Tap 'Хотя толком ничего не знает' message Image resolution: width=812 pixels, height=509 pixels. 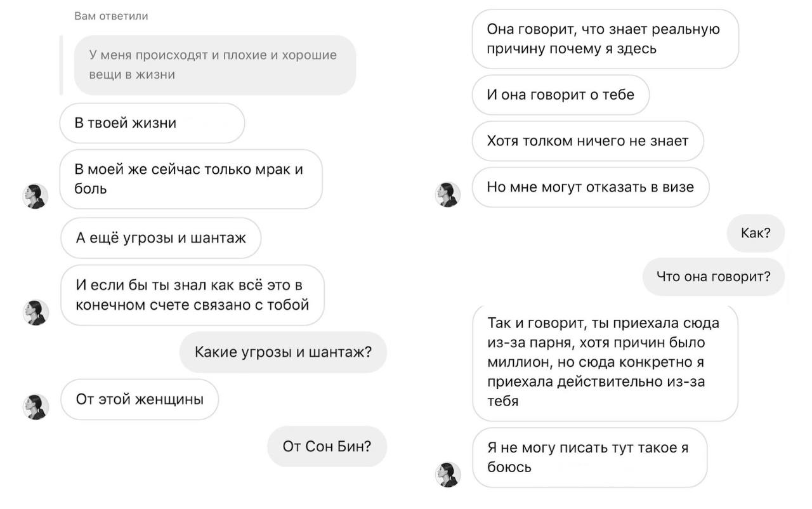point(588,141)
